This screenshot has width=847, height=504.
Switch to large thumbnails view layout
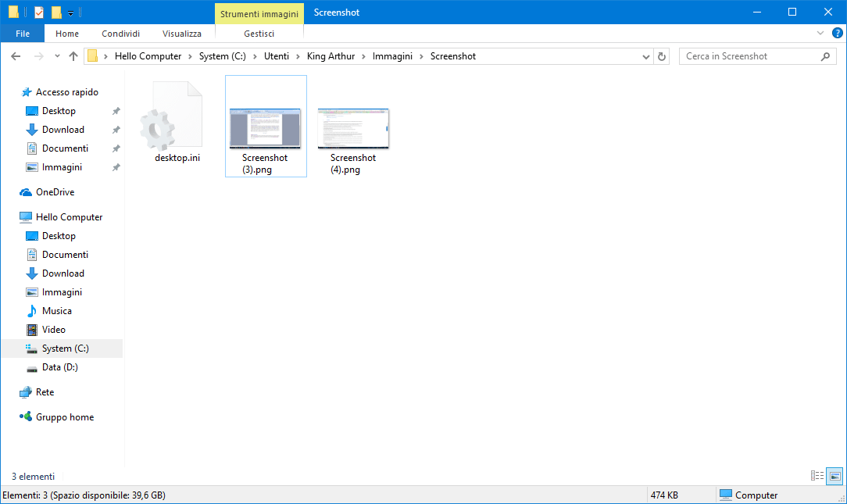(x=834, y=476)
